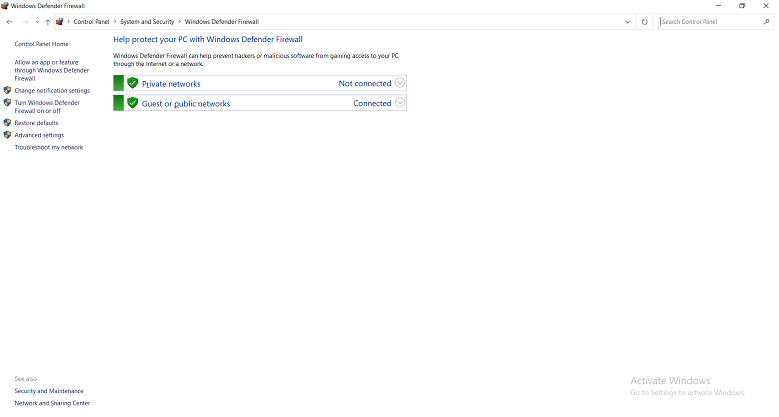Refresh the Control Panel page
This screenshot has height=417, width=779.
[644, 22]
